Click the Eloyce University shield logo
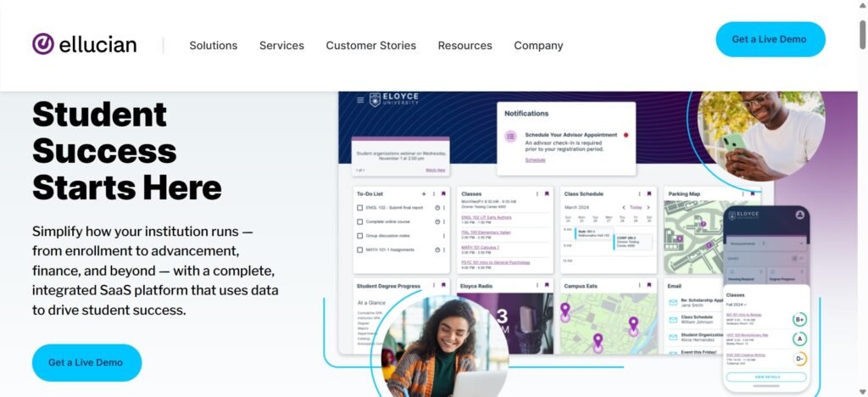Viewport: 868px width, 397px height. click(x=375, y=99)
